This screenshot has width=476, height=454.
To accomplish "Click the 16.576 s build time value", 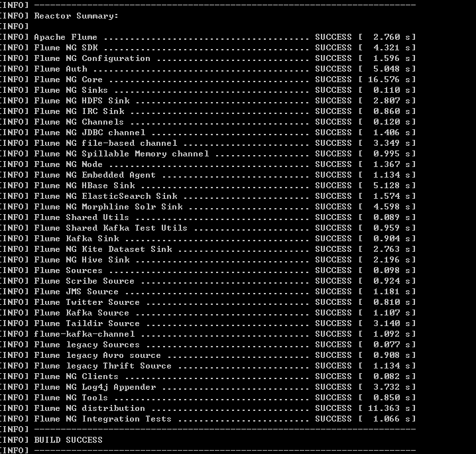I will pos(389,80).
